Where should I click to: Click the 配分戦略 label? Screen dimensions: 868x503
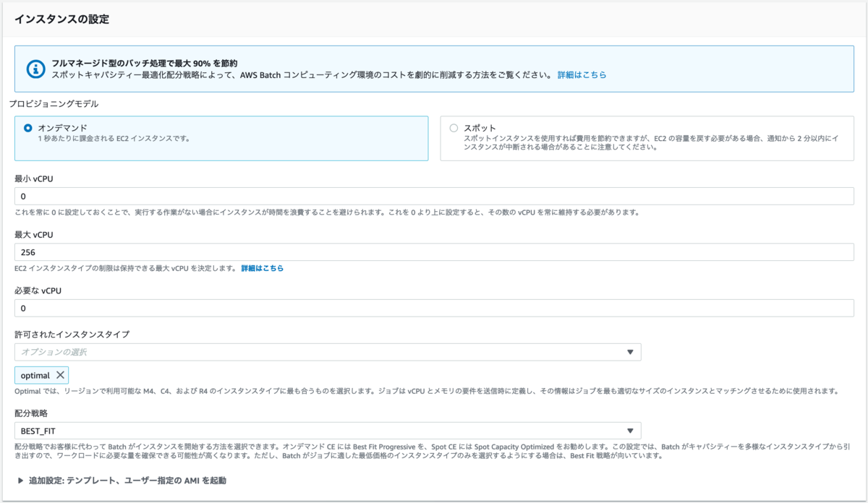pos(33,413)
